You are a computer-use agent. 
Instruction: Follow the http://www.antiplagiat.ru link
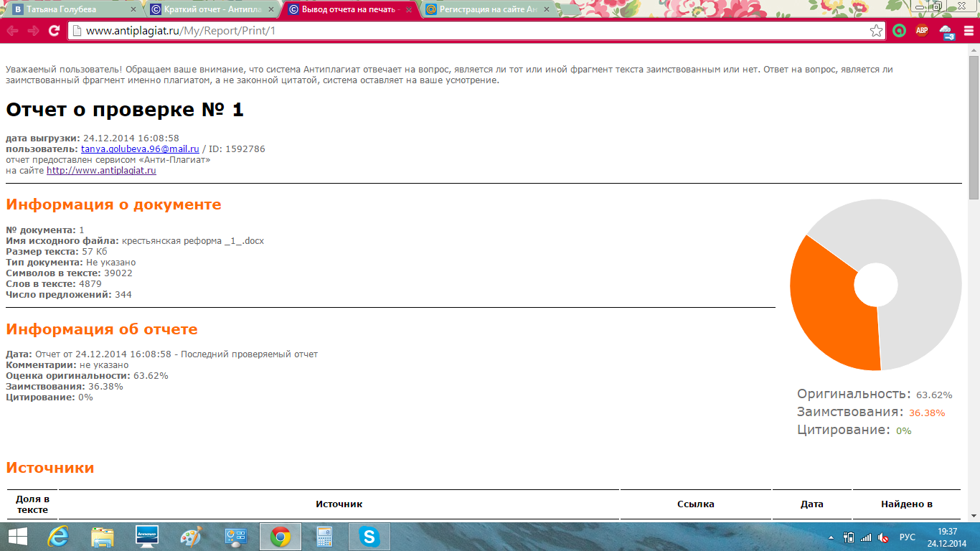[x=101, y=171]
